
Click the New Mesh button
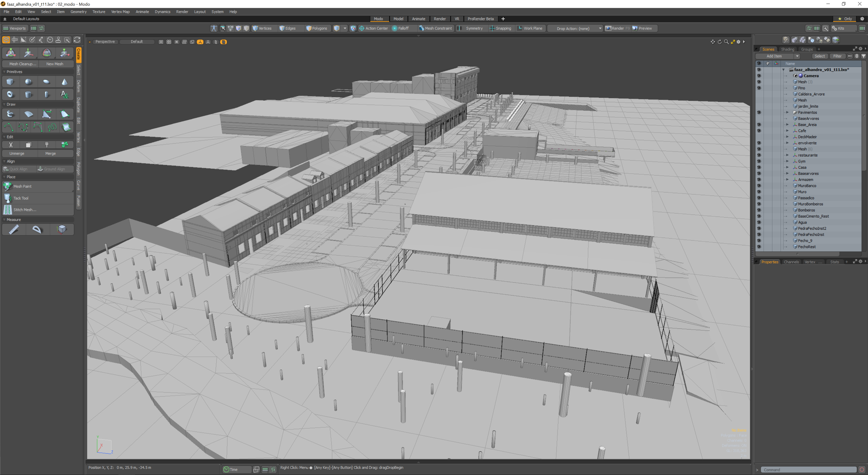[55, 64]
